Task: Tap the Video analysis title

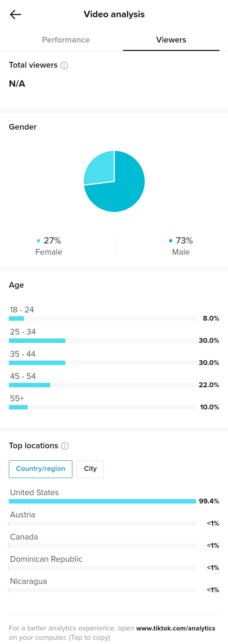Action: coord(114,14)
